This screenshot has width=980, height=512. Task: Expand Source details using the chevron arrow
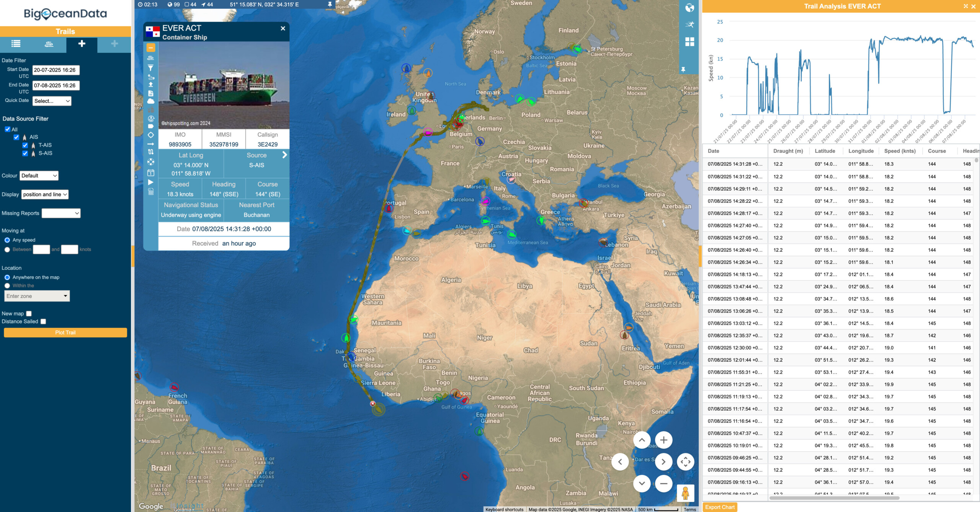[x=284, y=155]
